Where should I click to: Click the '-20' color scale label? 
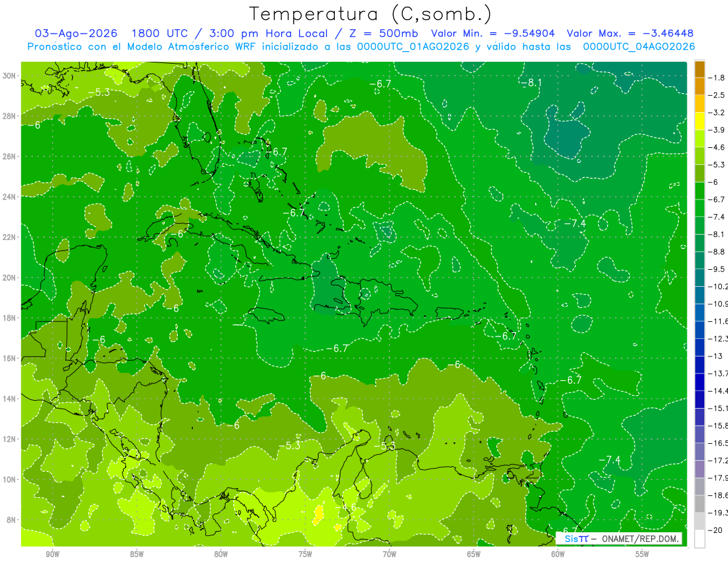pos(716,530)
